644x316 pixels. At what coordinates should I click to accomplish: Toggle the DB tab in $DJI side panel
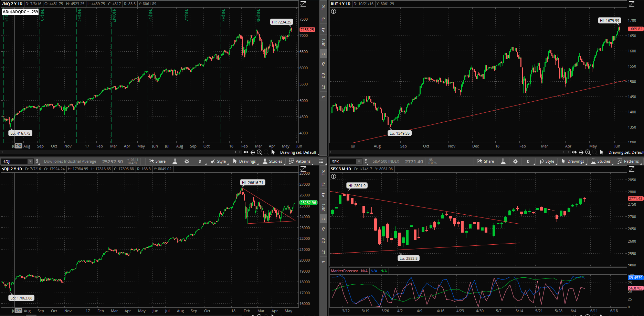[323, 241]
